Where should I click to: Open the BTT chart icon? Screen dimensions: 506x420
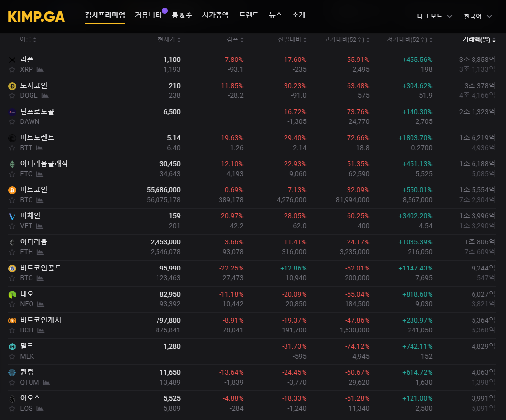click(40, 148)
